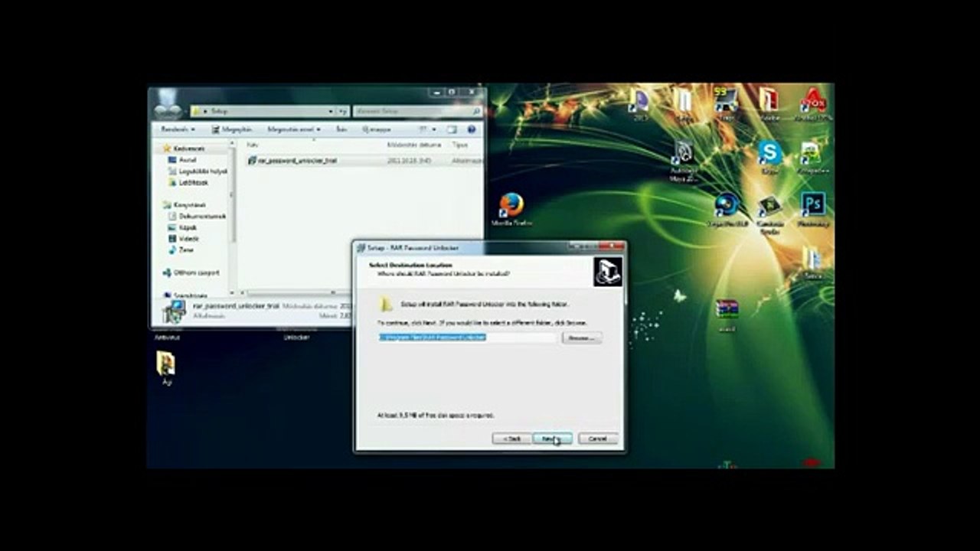Open the Camtasia Studio desktop shortcut

tap(769, 214)
